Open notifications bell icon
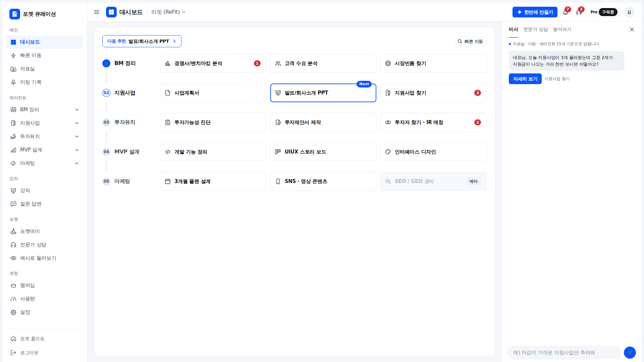Image resolution: width=644 pixels, height=362 pixels. click(x=566, y=12)
